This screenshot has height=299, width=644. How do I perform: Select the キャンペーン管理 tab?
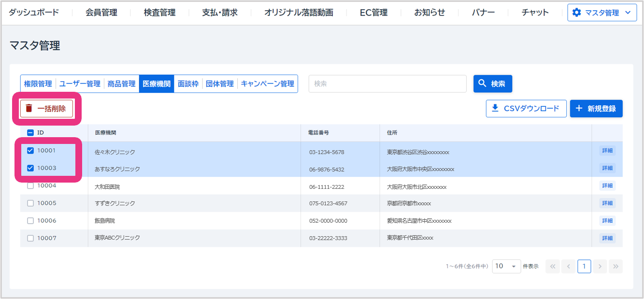(267, 84)
